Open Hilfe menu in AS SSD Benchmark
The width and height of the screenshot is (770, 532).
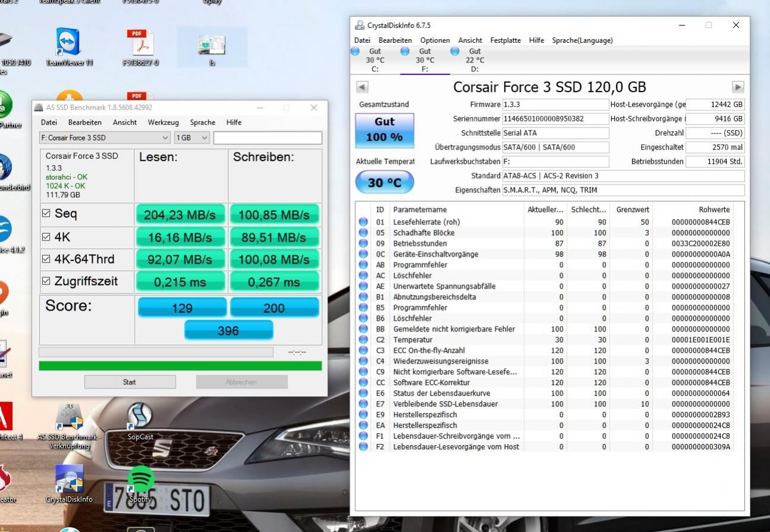(x=234, y=123)
